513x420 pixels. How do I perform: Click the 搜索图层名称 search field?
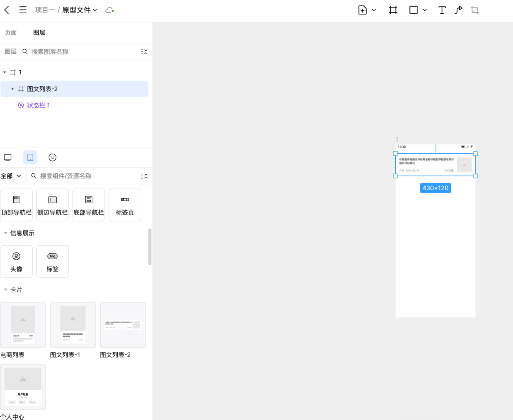(x=83, y=51)
